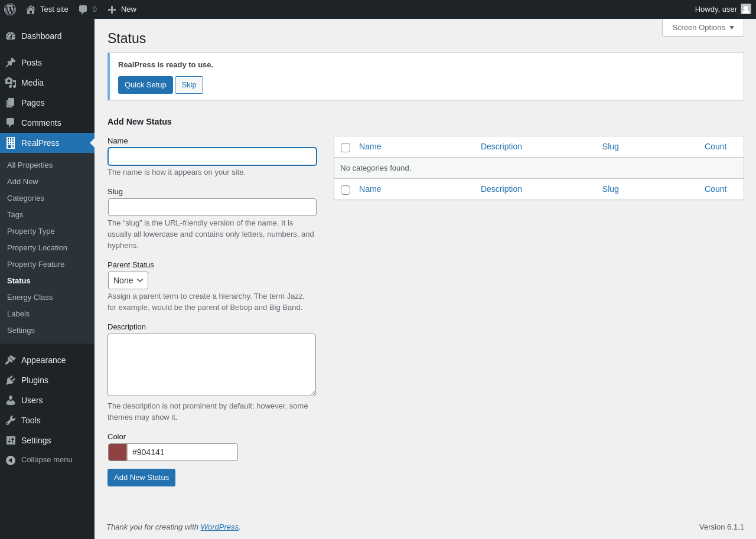Image resolution: width=756 pixels, height=539 pixels.
Task: Click the plus icon next to New
Action: click(x=112, y=9)
